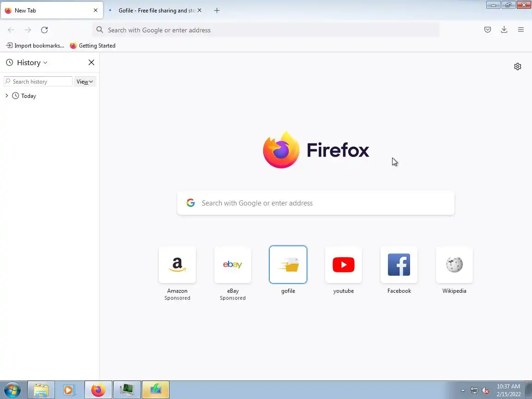Screen dimensions: 532x399
Task: Open the Downloads toolbar icon
Action: point(504,30)
